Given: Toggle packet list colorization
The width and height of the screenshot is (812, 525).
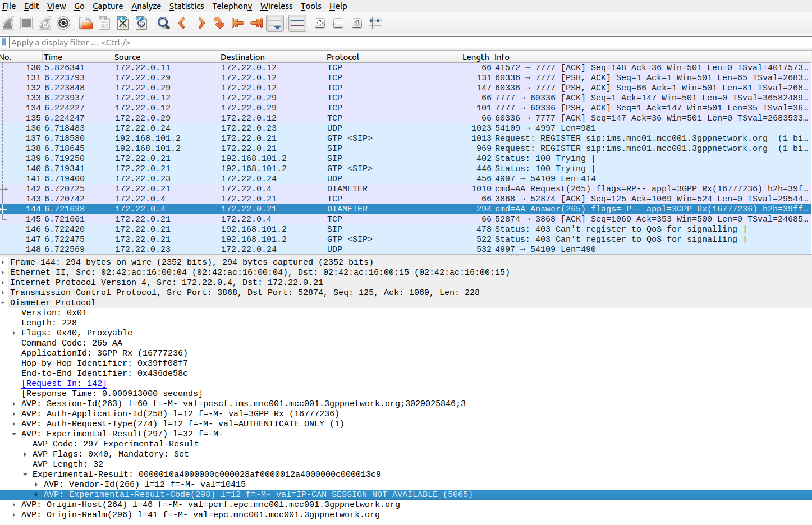Looking at the screenshot, I should [297, 23].
